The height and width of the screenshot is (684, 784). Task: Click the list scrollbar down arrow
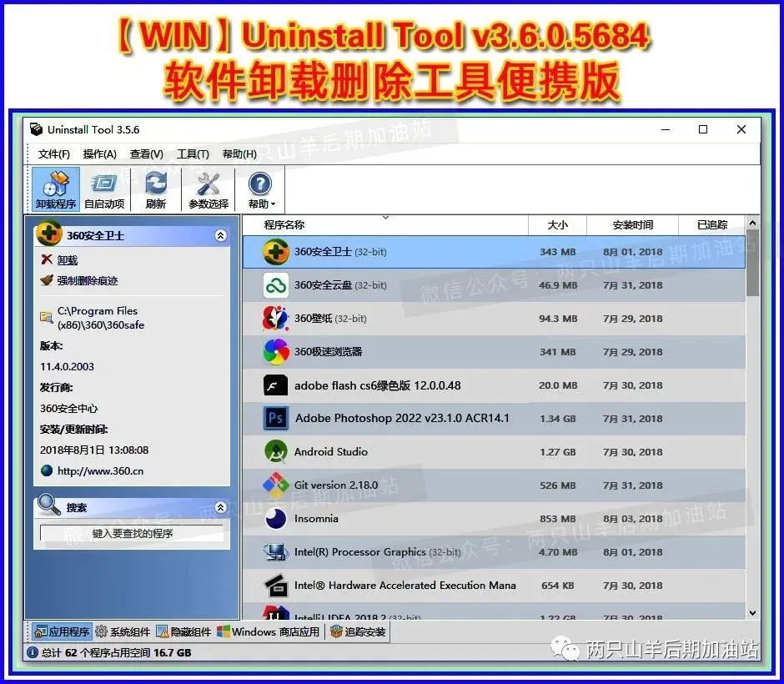[753, 613]
